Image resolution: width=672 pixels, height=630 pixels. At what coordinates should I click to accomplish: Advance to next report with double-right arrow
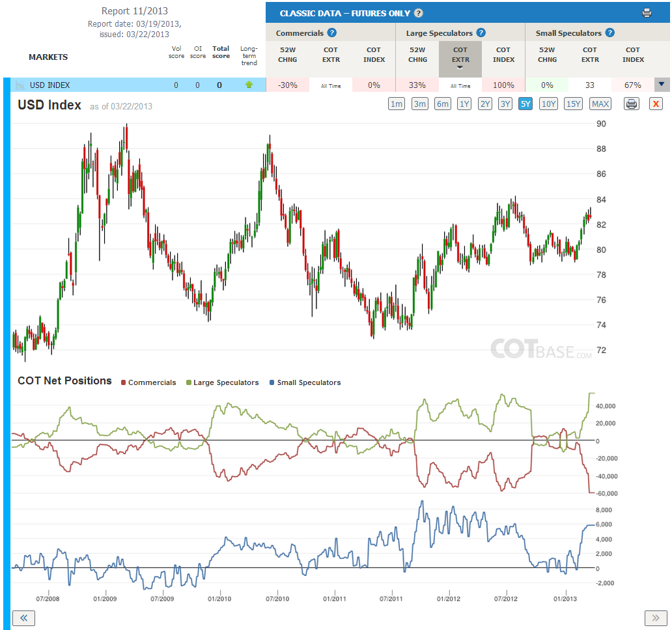(x=656, y=618)
